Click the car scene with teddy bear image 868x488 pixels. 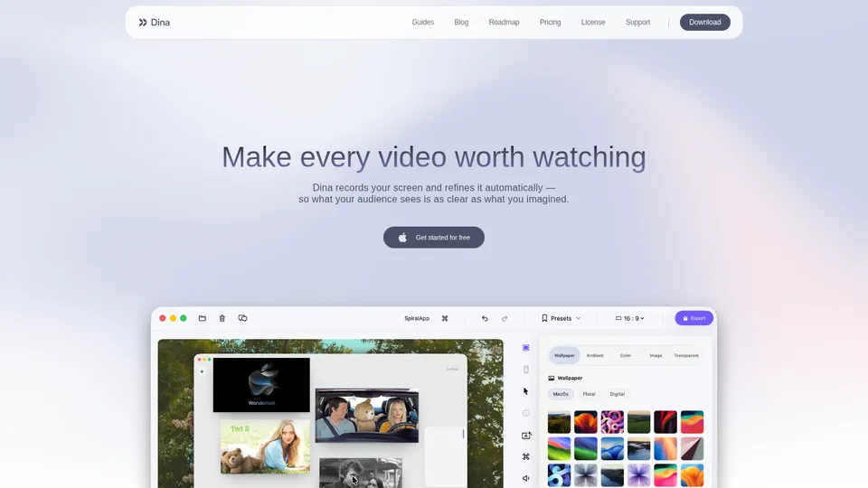click(x=366, y=416)
